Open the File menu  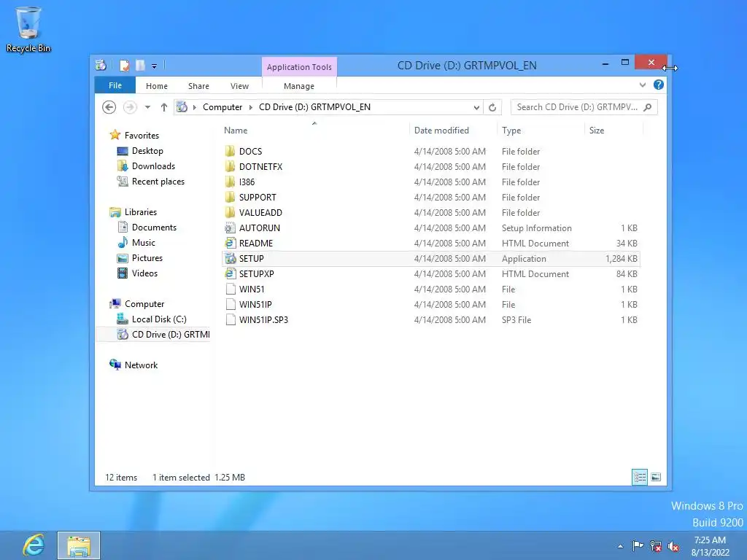point(115,85)
